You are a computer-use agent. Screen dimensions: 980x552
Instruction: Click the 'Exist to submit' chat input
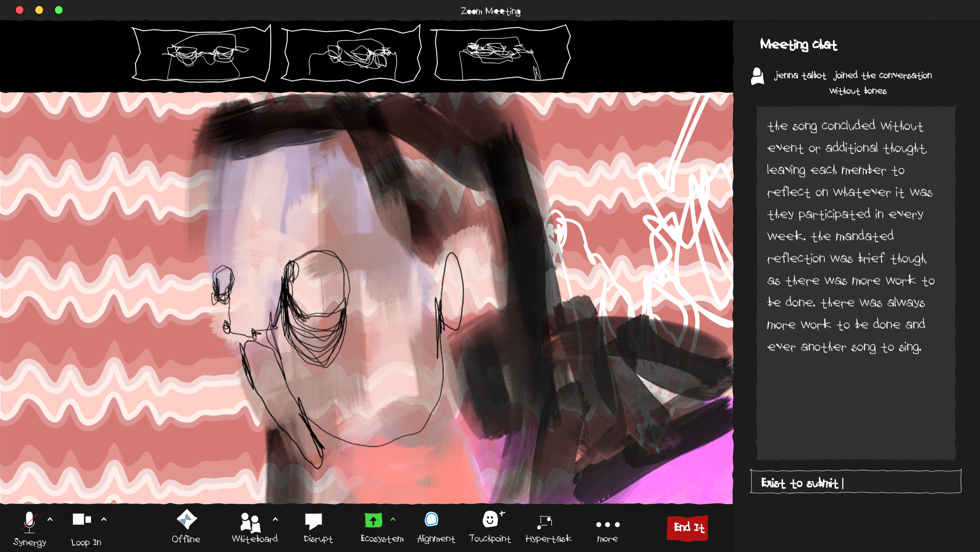pos(855,483)
